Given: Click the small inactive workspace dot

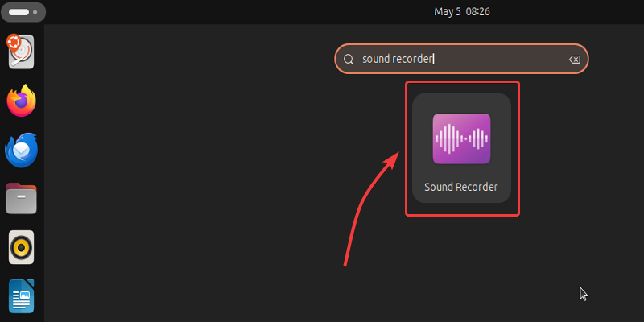Looking at the screenshot, I should click(34, 13).
